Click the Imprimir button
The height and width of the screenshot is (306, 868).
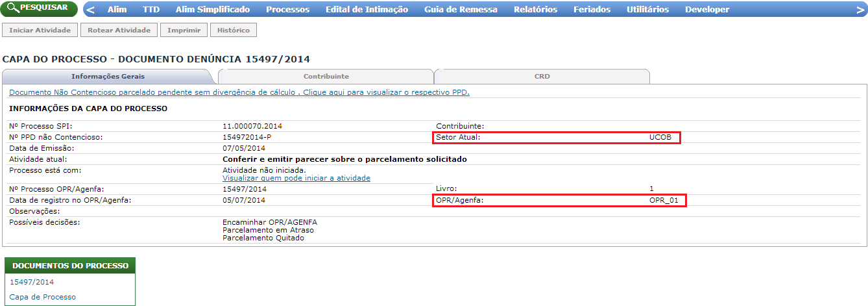point(184,31)
